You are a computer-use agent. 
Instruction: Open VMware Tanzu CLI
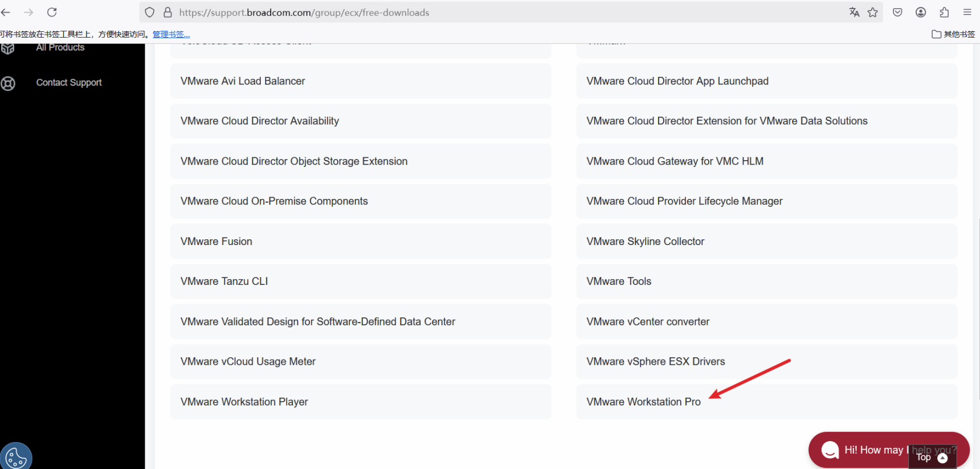click(361, 282)
